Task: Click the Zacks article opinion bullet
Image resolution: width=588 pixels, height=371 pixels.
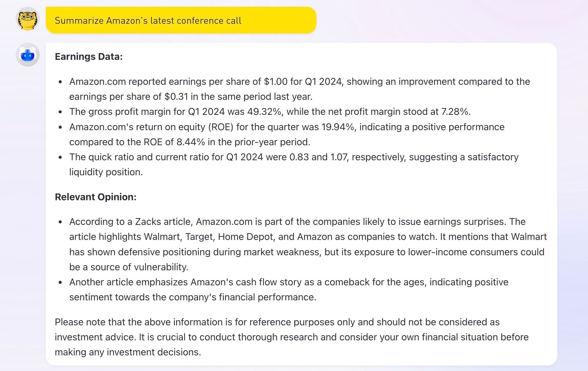Action: (x=297, y=222)
